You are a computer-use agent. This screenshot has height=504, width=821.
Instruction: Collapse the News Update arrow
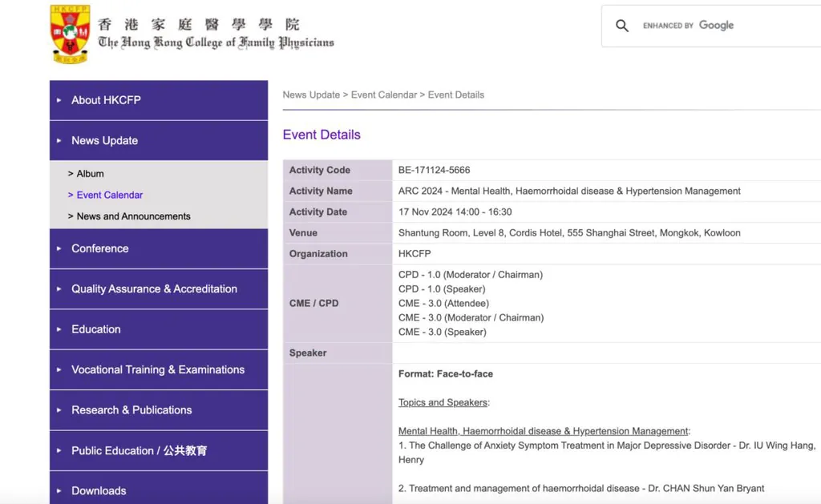click(x=59, y=141)
